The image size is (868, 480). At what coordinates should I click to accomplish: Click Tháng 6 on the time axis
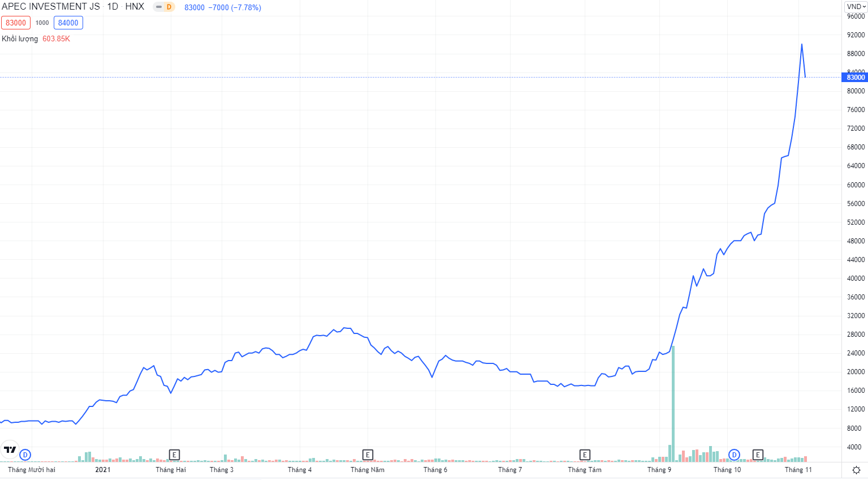point(435,470)
